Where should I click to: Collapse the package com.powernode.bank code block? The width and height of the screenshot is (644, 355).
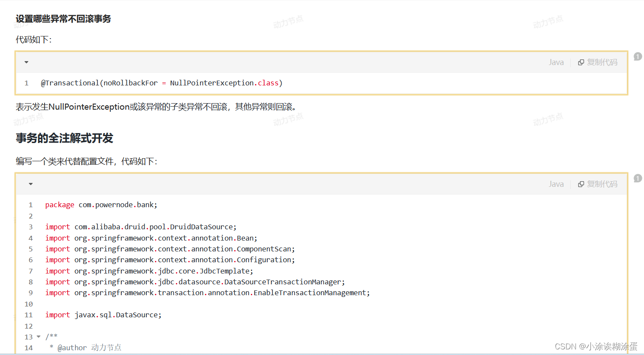pyautogui.click(x=31, y=184)
